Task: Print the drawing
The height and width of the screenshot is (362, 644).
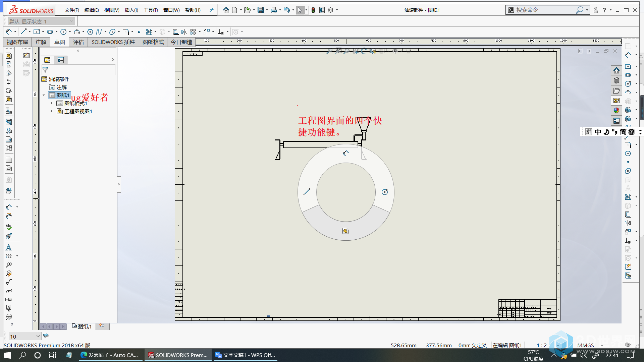Action: pos(274,10)
